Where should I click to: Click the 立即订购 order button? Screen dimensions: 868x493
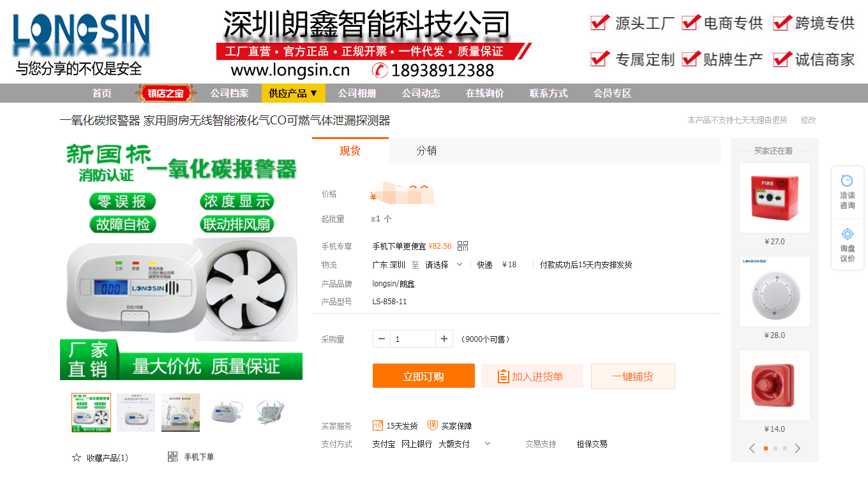[x=424, y=376]
